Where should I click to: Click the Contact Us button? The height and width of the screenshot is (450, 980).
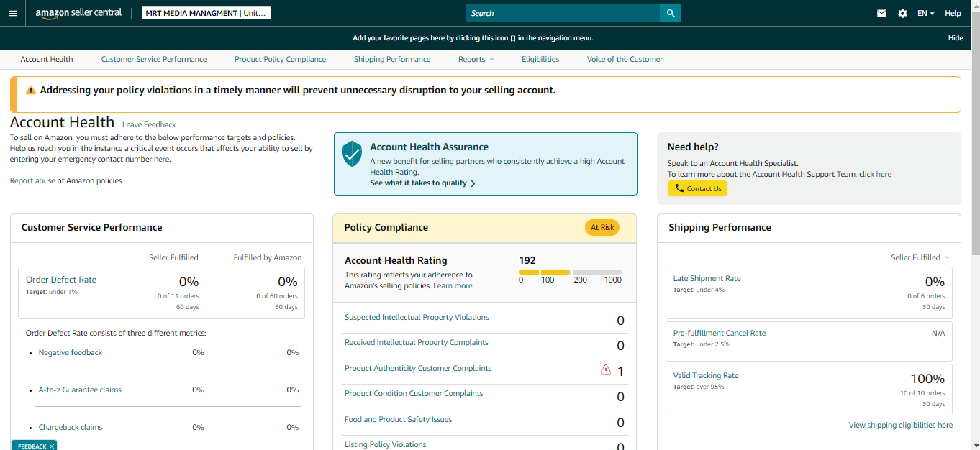[697, 188]
